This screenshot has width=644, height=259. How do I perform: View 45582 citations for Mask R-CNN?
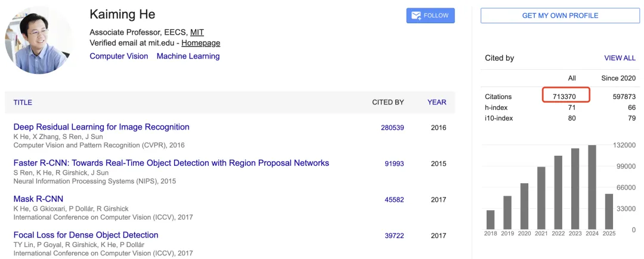point(394,200)
